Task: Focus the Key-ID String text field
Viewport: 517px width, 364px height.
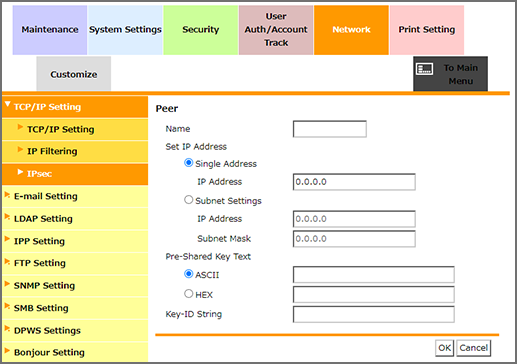Action: pos(374,314)
